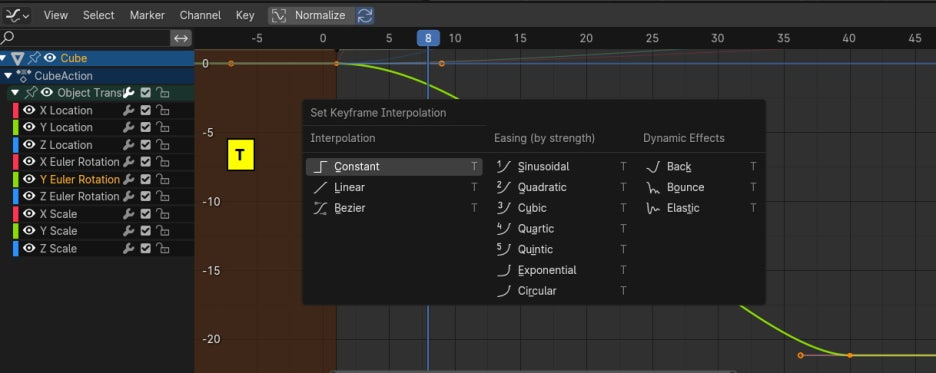The height and width of the screenshot is (373, 936).
Task: Lock the X Location channel
Action: pyautogui.click(x=162, y=110)
